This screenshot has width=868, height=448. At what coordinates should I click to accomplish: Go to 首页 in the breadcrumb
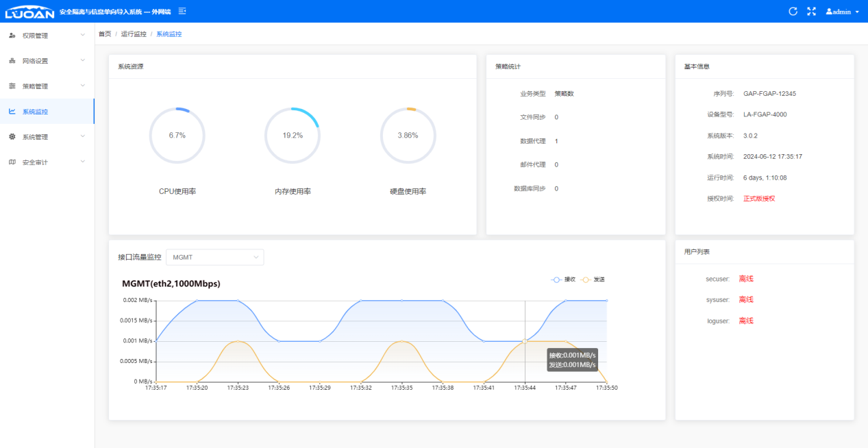(105, 34)
